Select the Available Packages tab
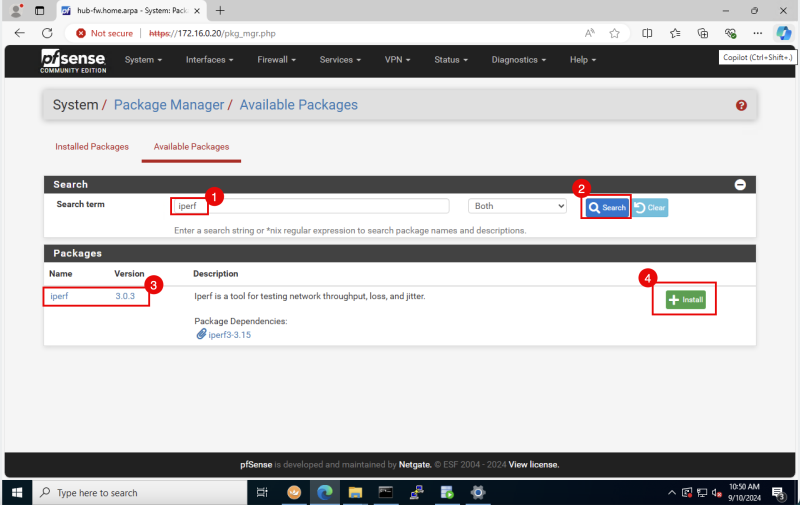Screen dimensions: 800x505 [x=191, y=147]
